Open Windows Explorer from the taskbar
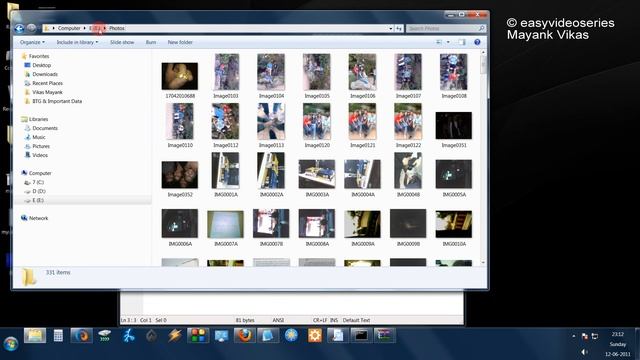The width and height of the screenshot is (640, 360). point(35,336)
